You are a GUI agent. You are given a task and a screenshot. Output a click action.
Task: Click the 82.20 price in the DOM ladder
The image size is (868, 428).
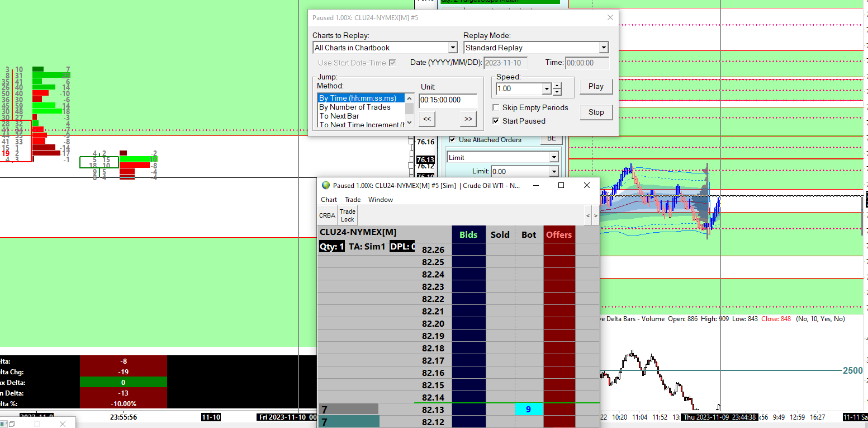point(433,324)
